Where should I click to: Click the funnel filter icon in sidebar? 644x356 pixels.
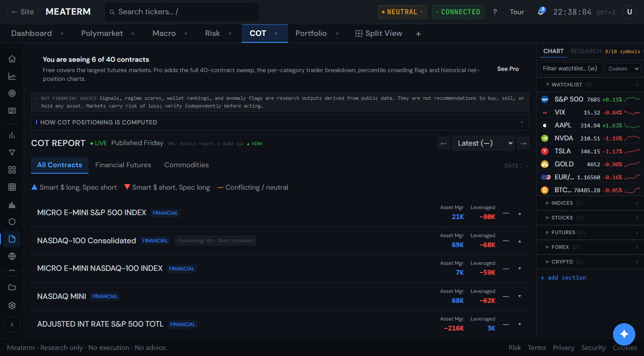pos(12,153)
